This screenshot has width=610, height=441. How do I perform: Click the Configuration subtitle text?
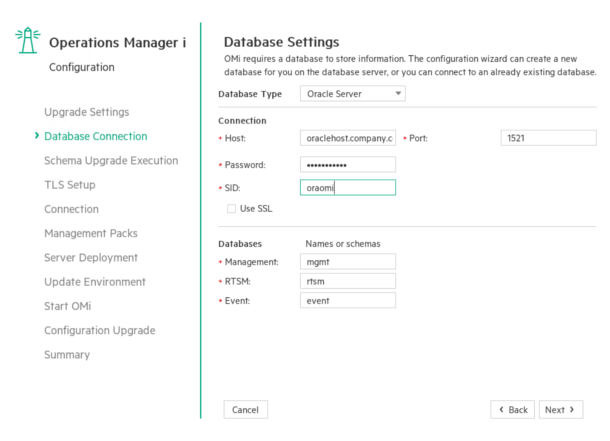pos(82,67)
